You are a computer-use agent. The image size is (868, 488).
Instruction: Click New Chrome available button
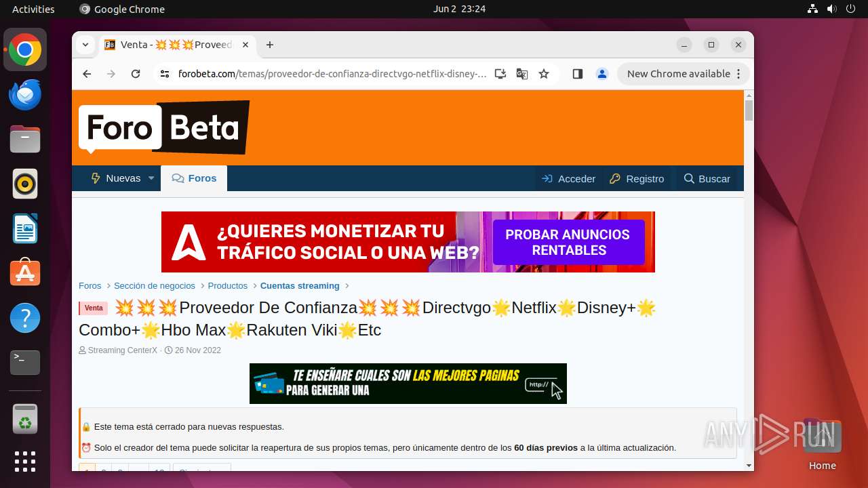[678, 74]
